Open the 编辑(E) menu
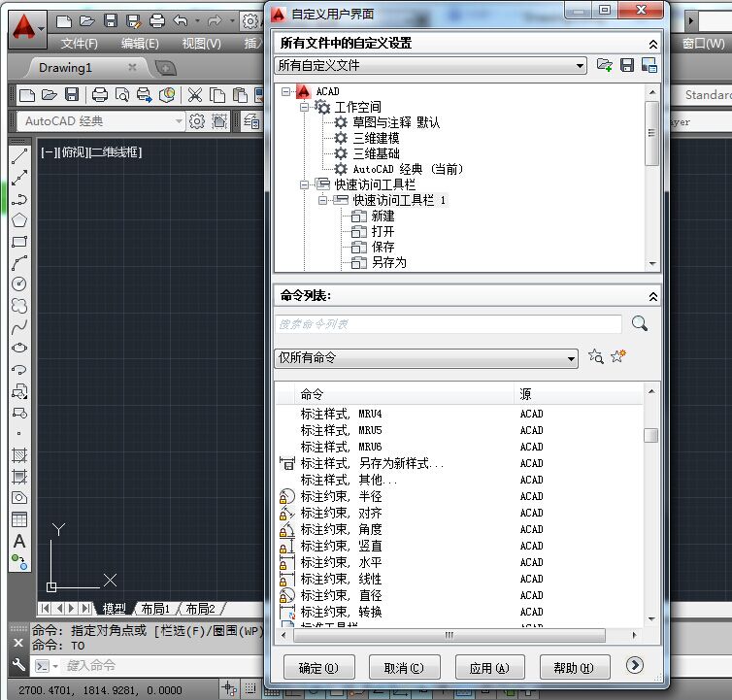The image size is (732, 700). pyautogui.click(x=140, y=44)
